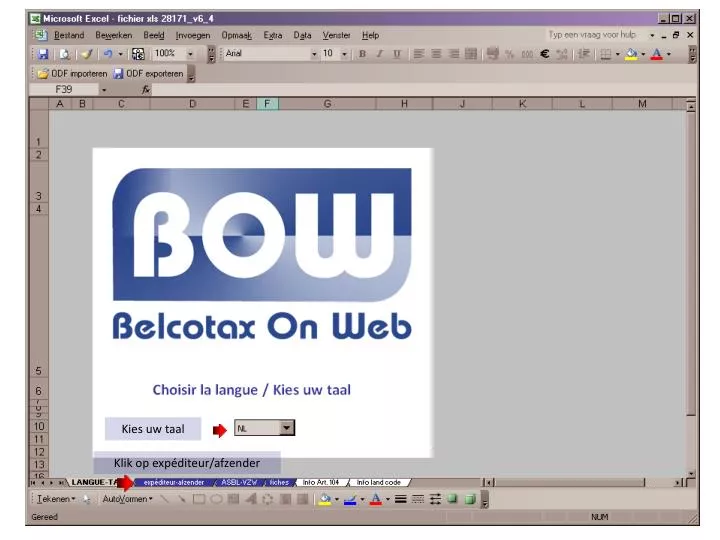Click the 3-D Style icon
Image resolution: width=720 pixels, height=540 pixels.
(470, 499)
